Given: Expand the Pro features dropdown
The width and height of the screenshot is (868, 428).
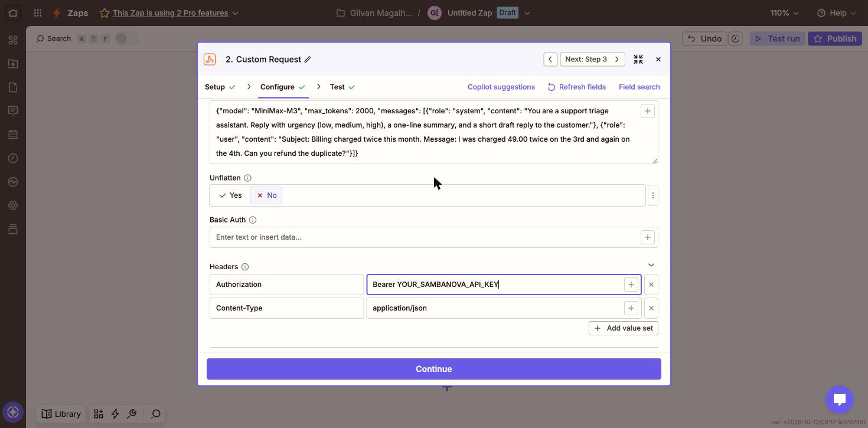Looking at the screenshot, I should point(236,13).
